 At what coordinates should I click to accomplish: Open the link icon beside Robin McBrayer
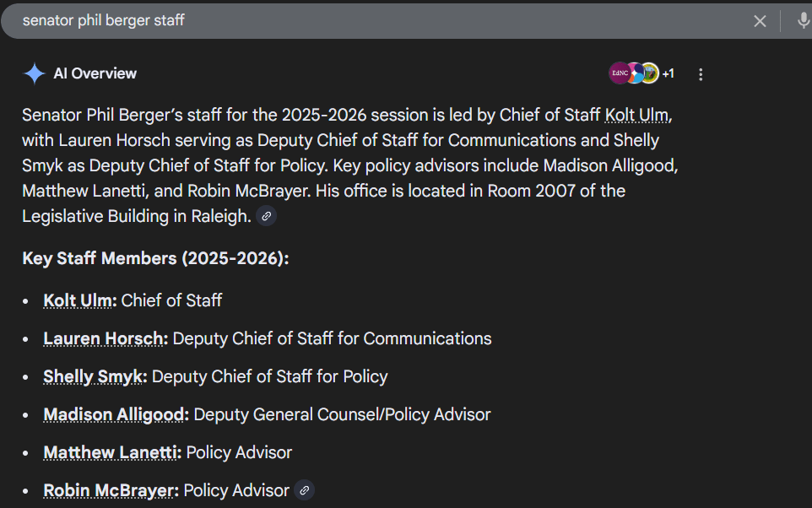(304, 490)
